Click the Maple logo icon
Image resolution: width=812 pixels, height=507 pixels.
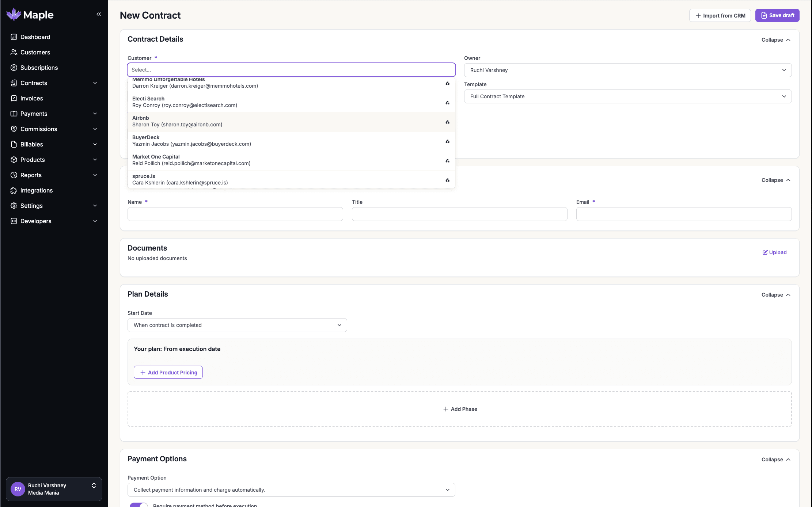coord(14,15)
